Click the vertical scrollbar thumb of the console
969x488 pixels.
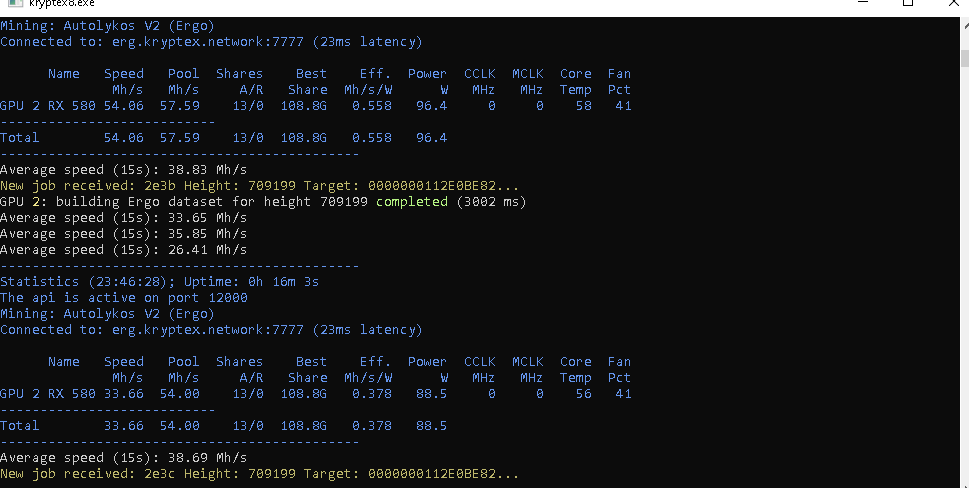pyautogui.click(x=965, y=58)
